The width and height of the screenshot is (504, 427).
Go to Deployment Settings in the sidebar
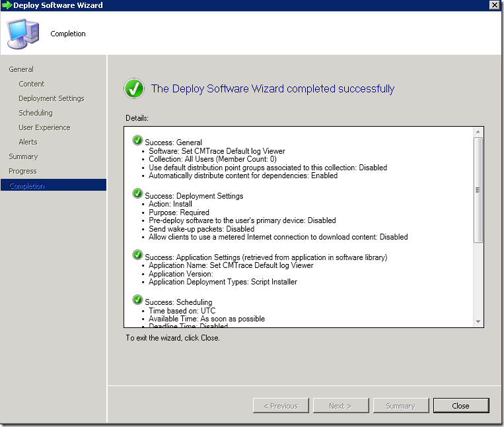pos(52,98)
